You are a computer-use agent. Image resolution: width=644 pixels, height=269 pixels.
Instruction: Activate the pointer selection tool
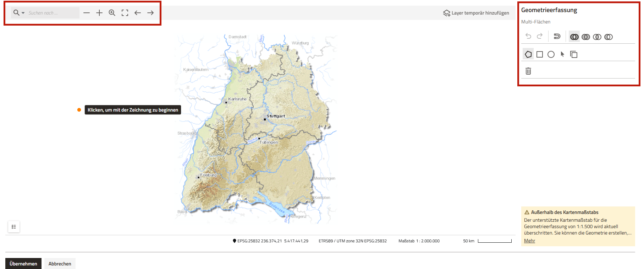[562, 54]
